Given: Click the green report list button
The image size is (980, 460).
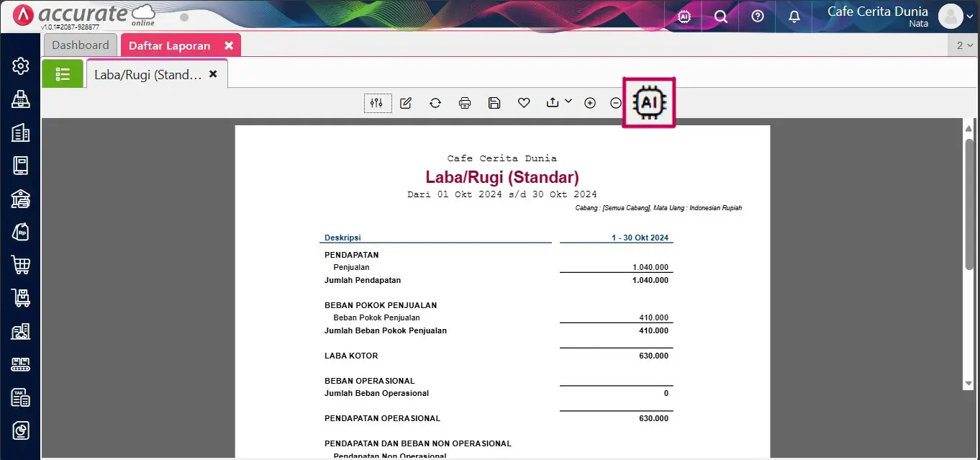Looking at the screenshot, I should pyautogui.click(x=63, y=74).
